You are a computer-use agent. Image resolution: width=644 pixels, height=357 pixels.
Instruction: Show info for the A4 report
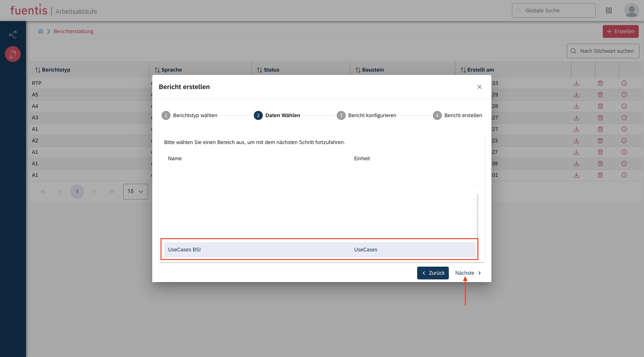point(624,106)
